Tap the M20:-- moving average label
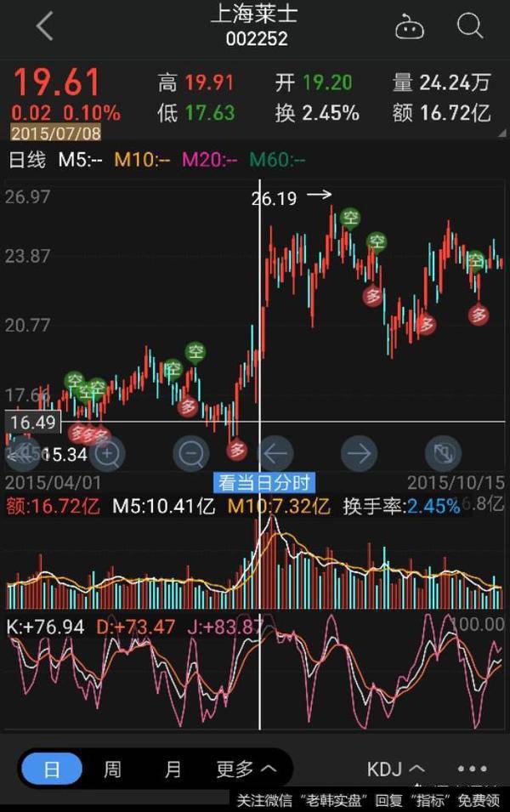The width and height of the screenshot is (510, 812). [210, 159]
